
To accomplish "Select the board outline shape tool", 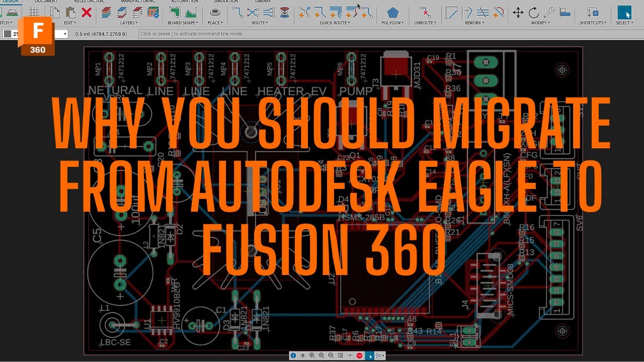I will click(175, 13).
